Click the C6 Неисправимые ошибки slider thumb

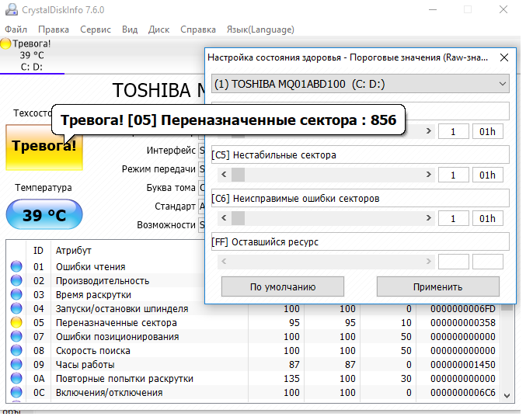click(x=238, y=218)
